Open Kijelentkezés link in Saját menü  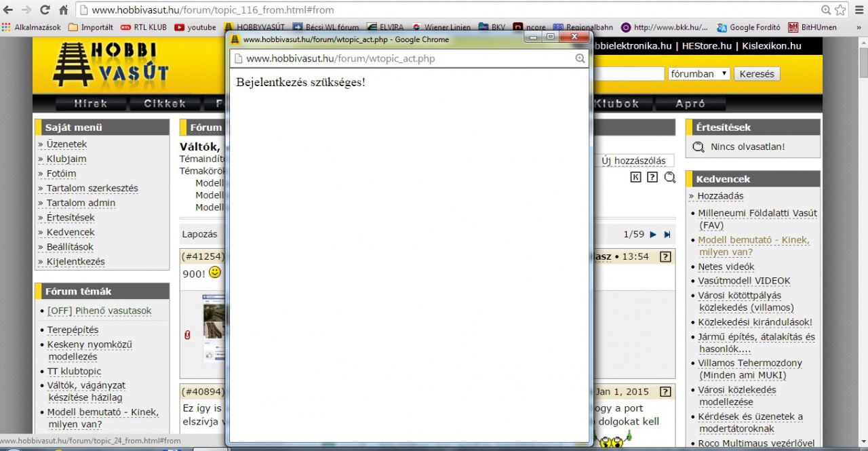(x=75, y=262)
